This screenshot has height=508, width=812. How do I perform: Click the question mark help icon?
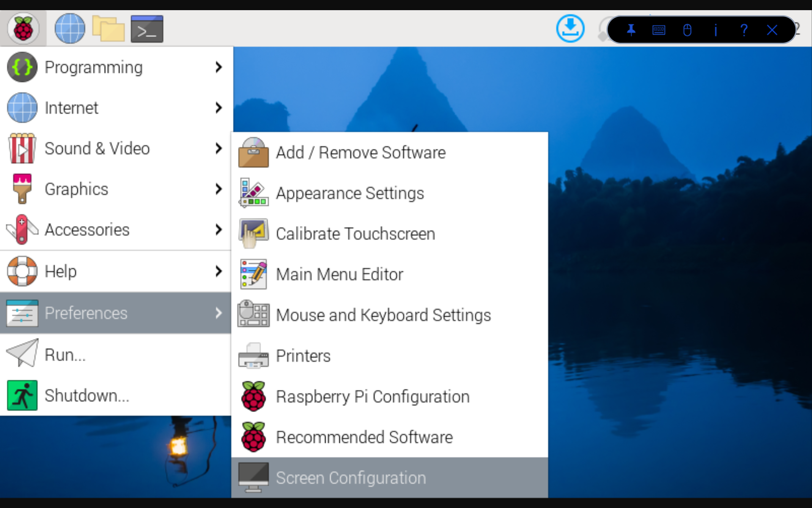744,30
